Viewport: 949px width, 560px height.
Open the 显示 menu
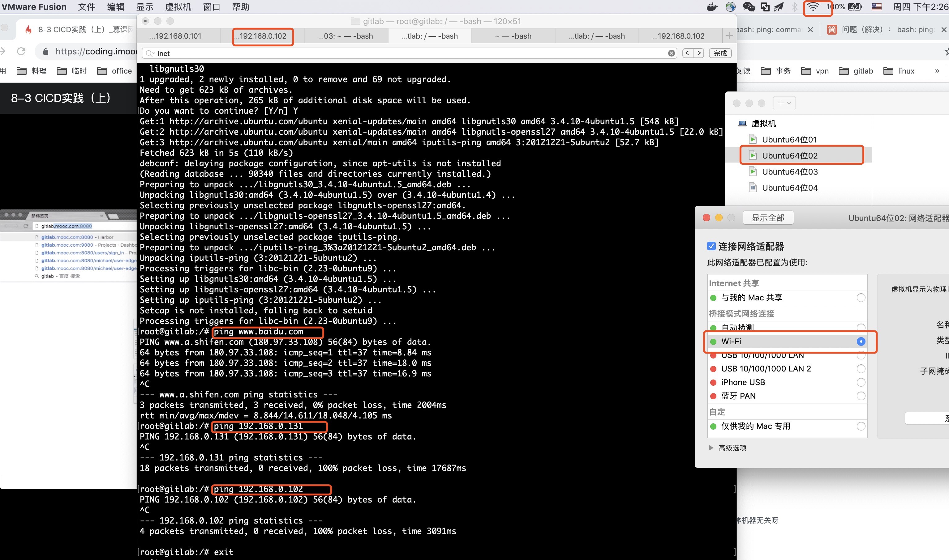point(145,7)
